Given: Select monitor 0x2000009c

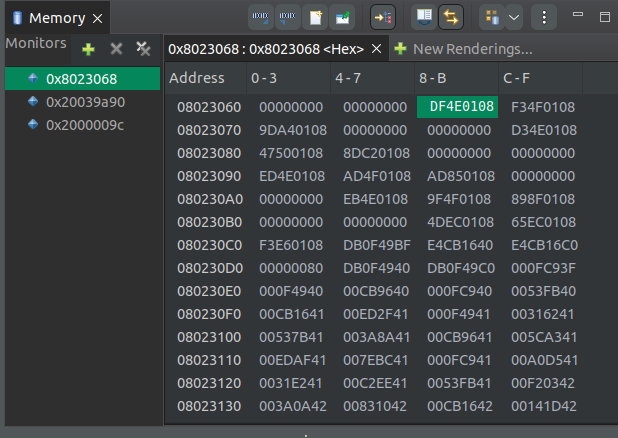Looking at the screenshot, I should [x=82, y=125].
